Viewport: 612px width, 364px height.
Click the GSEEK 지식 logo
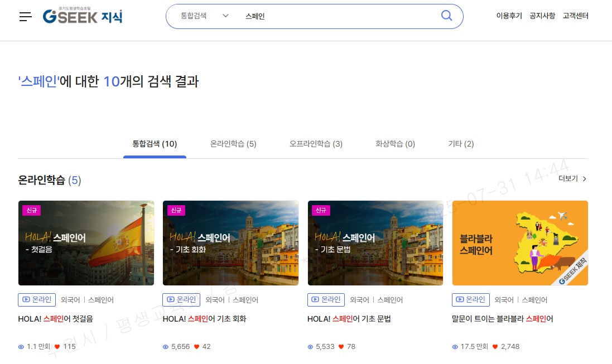pyautogui.click(x=83, y=16)
